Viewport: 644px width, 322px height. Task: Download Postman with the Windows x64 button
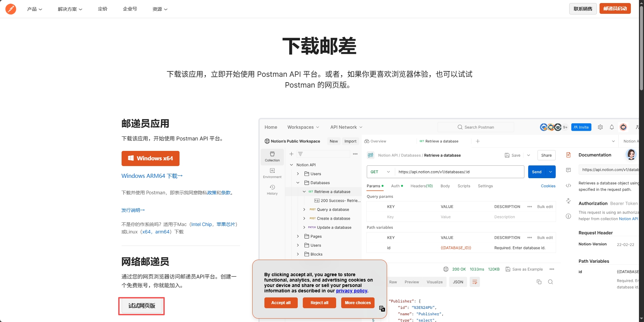pos(151,158)
